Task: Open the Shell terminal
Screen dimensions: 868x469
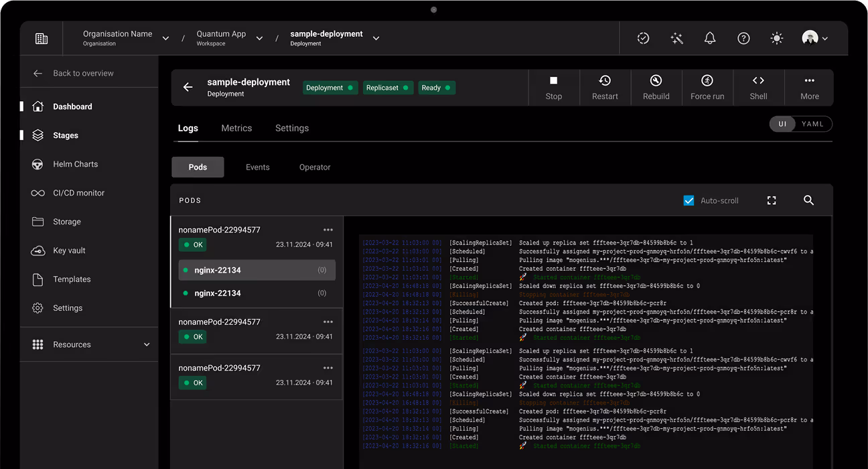Action: click(x=758, y=87)
